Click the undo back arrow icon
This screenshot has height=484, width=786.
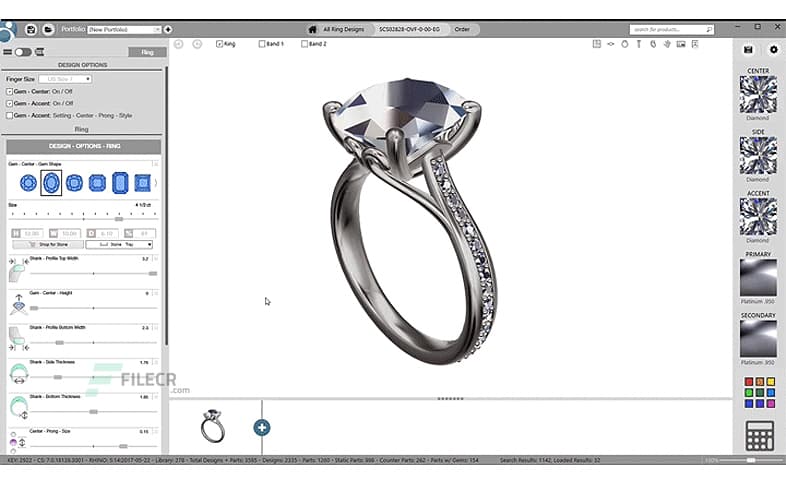178,44
